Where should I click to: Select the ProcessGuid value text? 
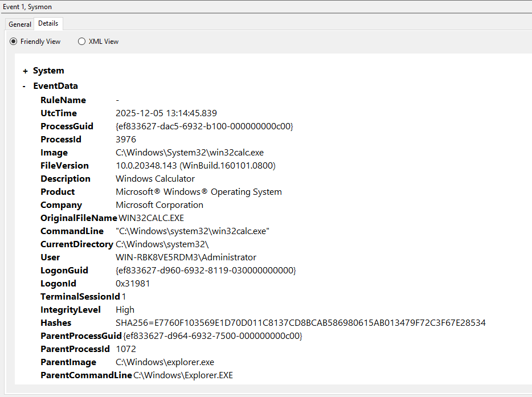(204, 126)
